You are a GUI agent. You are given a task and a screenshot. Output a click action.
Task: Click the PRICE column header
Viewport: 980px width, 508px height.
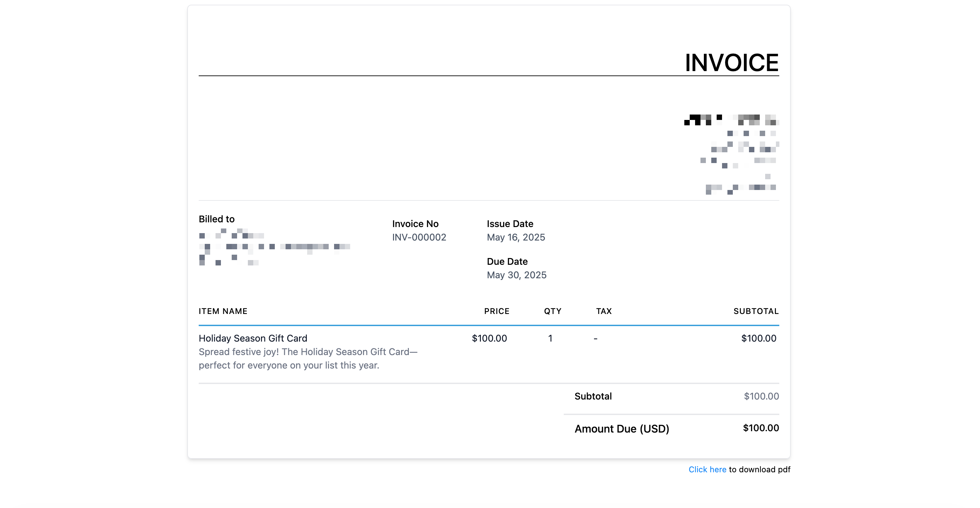pos(496,311)
